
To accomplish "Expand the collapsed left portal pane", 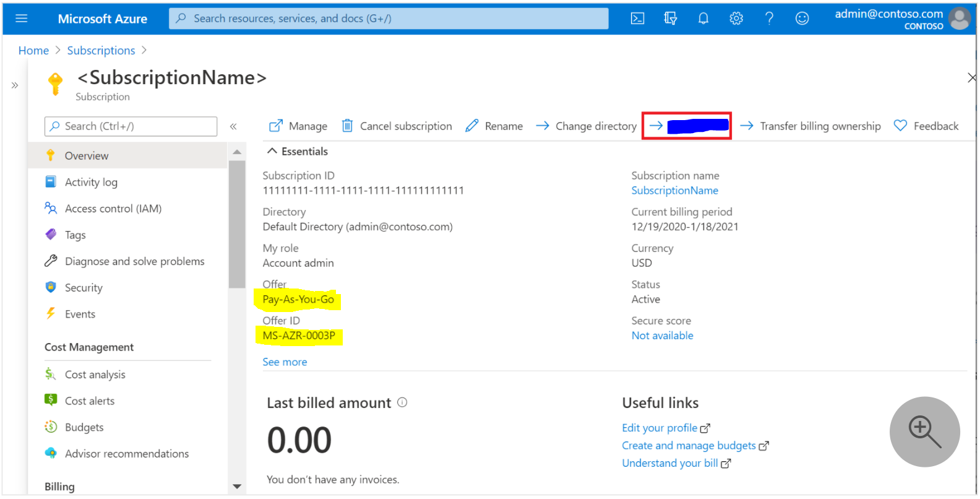I will point(15,85).
